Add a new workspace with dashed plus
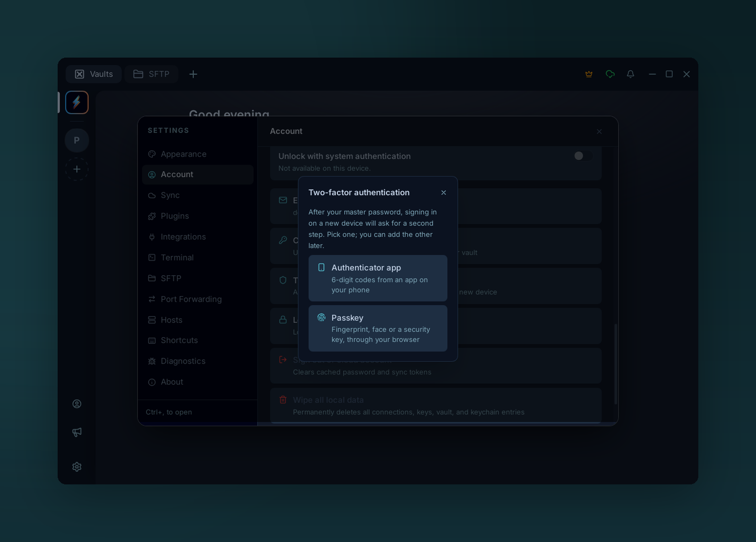 coord(77,169)
